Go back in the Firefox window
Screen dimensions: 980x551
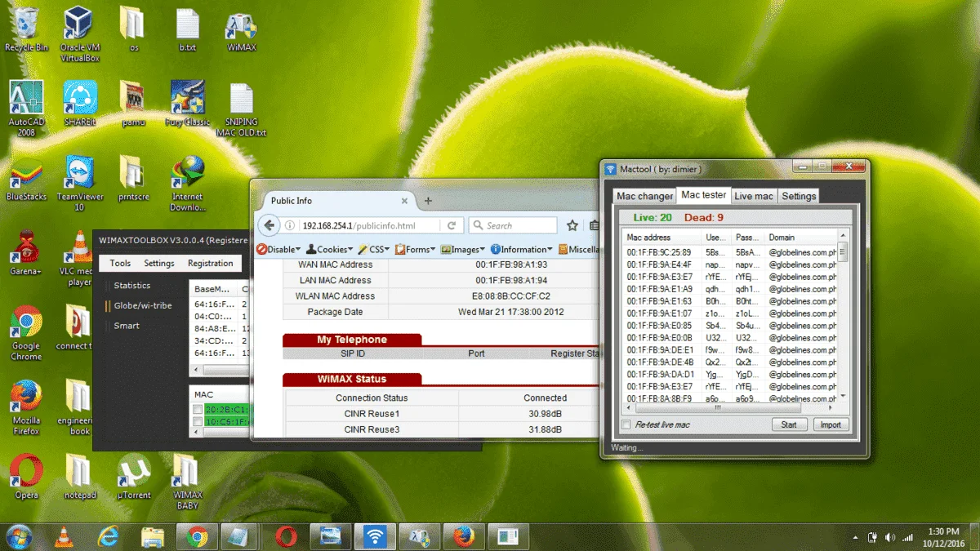[x=269, y=225]
